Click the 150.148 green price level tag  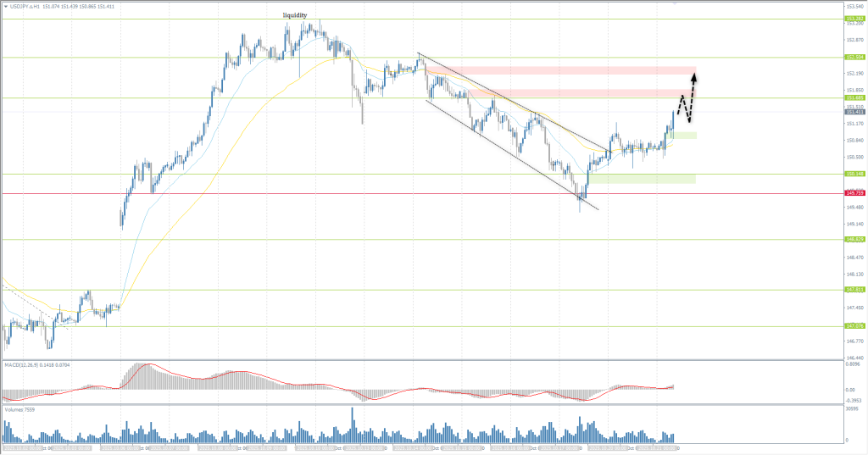click(854, 175)
